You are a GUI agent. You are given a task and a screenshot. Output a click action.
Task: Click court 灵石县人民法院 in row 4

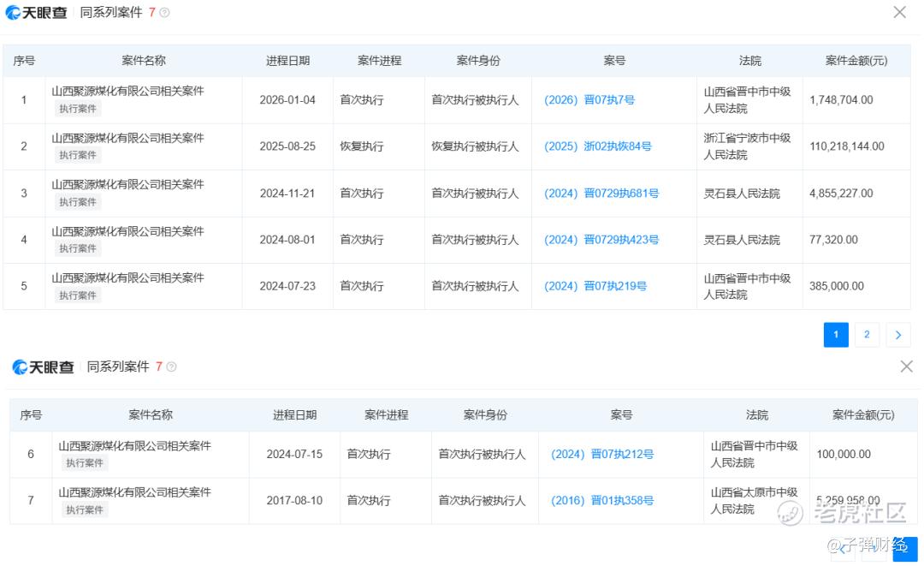point(741,240)
